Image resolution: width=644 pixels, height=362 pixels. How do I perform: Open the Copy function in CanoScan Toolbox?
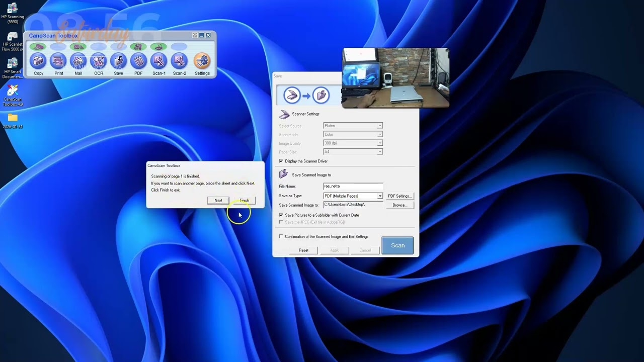click(38, 61)
